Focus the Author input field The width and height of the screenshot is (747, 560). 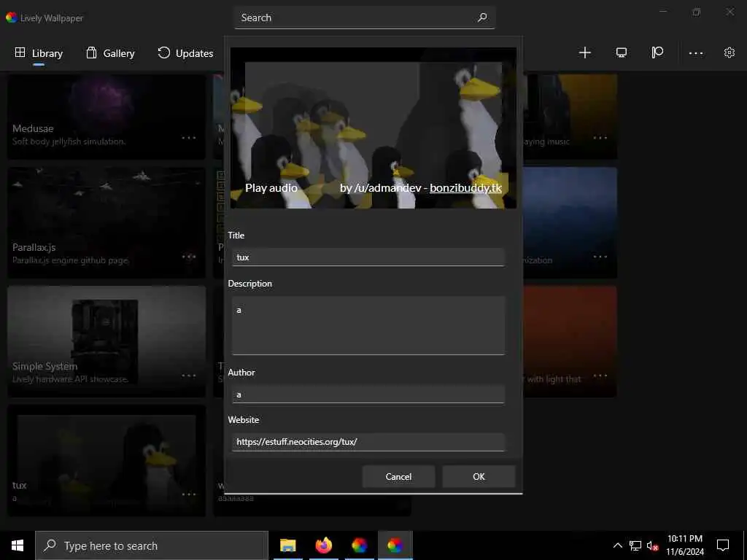[x=368, y=394]
